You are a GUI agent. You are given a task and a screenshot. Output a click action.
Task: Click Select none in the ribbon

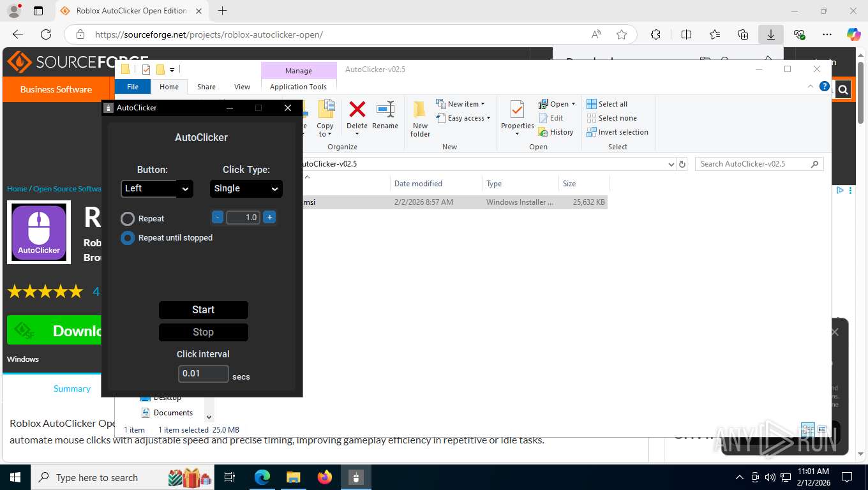(x=611, y=118)
